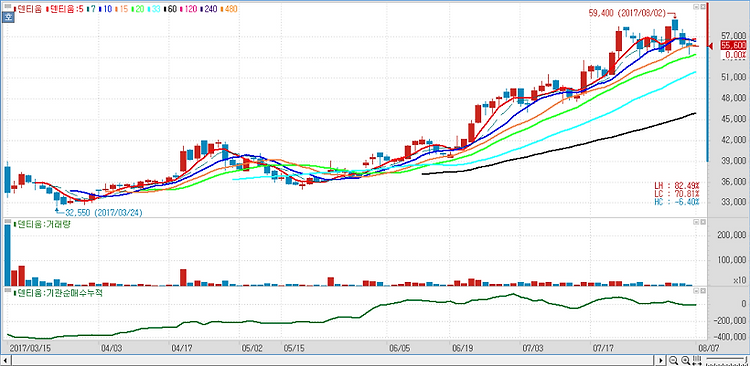This screenshot has width=750, height=366.
Task: Select the orange 480 moving average legend
Action: coord(229,9)
